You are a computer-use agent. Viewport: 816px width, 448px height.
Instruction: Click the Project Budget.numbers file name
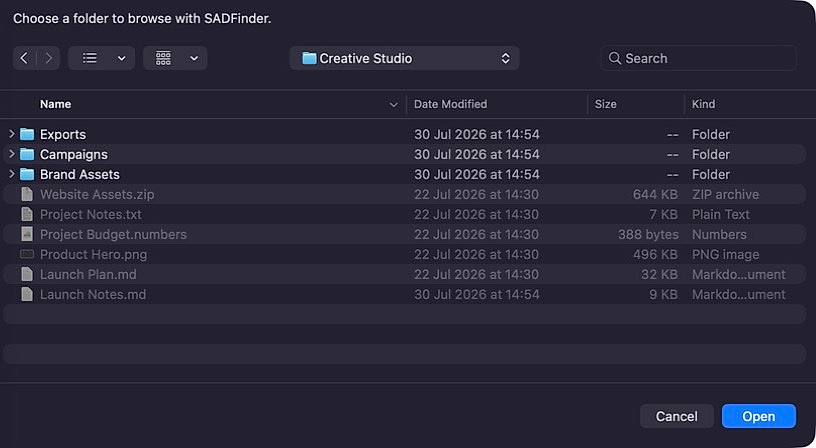pyautogui.click(x=113, y=234)
